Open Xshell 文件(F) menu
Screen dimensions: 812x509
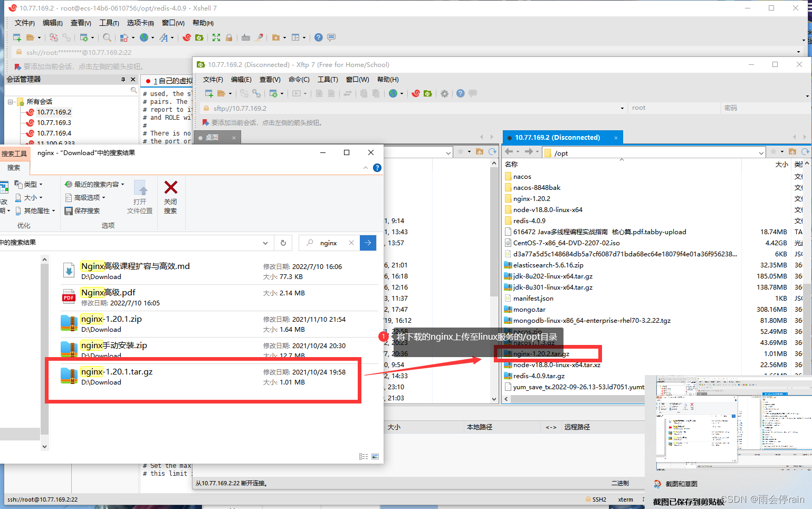pyautogui.click(x=25, y=23)
